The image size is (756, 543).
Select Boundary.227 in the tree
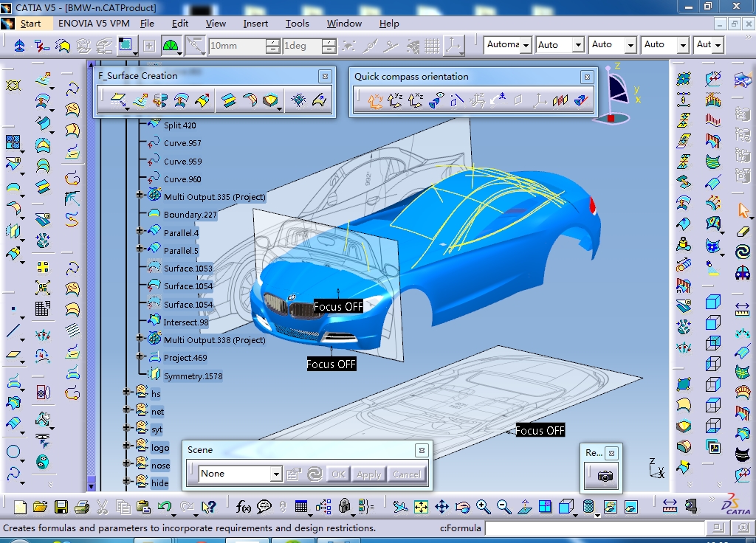point(190,215)
